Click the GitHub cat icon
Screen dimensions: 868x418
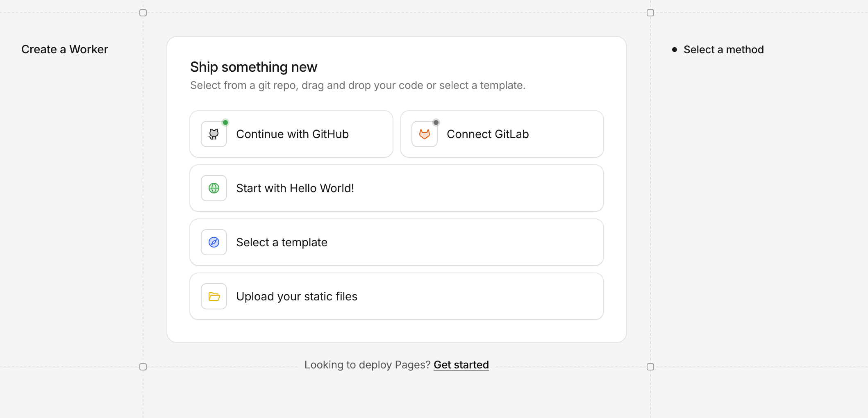click(x=214, y=134)
